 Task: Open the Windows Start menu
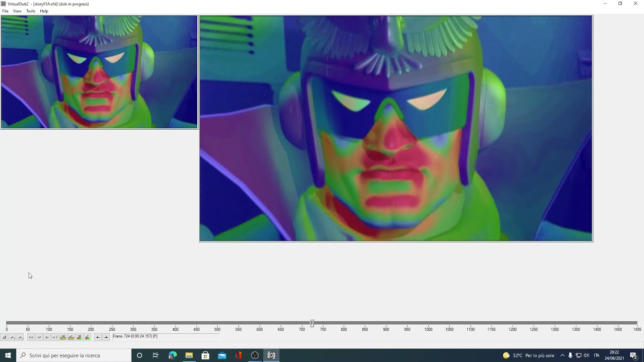coord(8,355)
